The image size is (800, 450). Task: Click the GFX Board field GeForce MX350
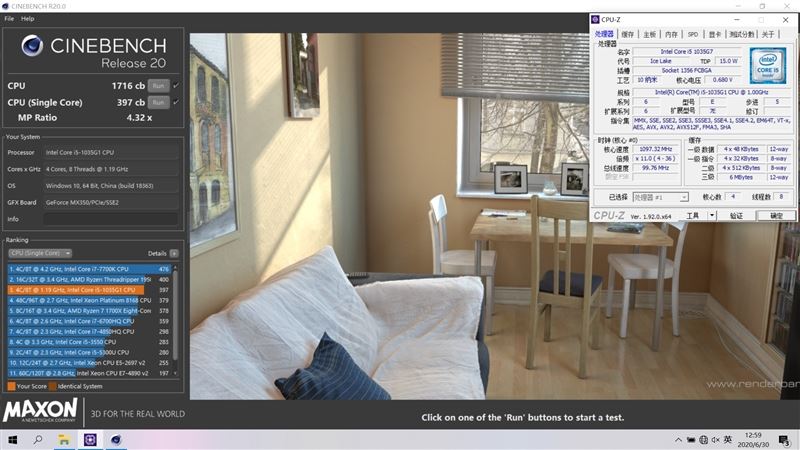coord(111,202)
